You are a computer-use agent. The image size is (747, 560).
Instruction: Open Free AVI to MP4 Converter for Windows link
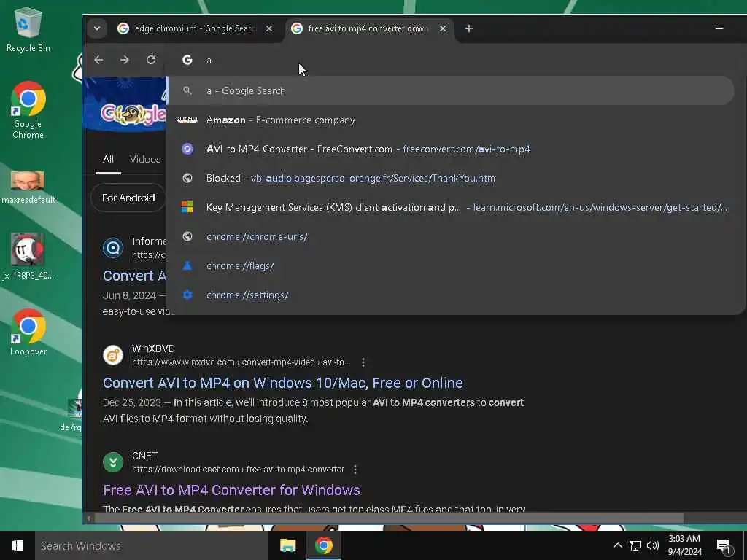point(231,490)
